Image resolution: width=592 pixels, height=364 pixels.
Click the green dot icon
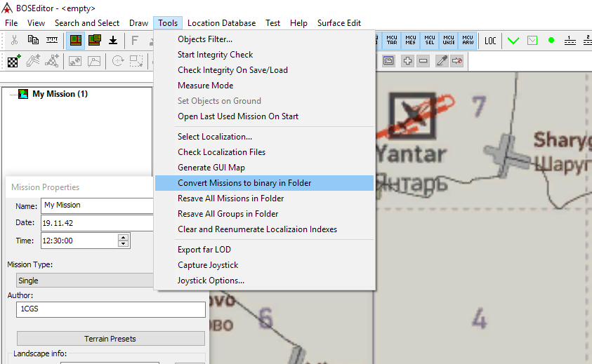[x=551, y=40]
